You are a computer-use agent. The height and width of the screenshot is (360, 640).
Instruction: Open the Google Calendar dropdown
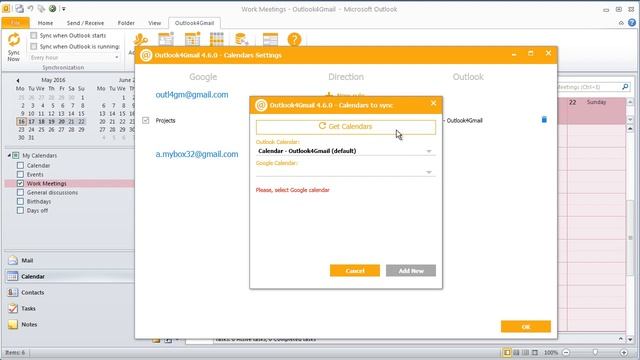[345, 172]
